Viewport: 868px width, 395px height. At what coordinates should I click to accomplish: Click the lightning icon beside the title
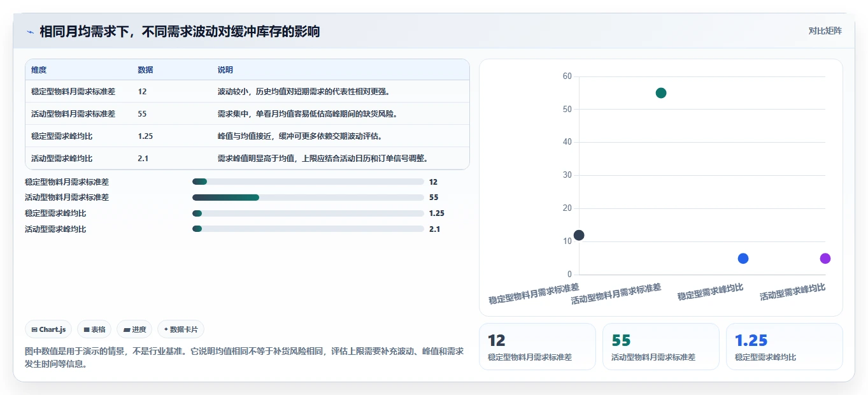coord(30,32)
